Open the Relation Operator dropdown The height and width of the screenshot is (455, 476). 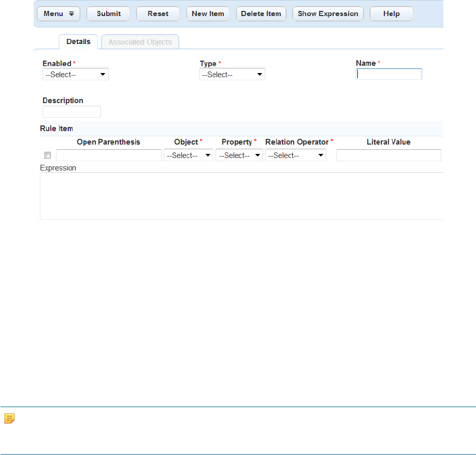pyautogui.click(x=296, y=155)
